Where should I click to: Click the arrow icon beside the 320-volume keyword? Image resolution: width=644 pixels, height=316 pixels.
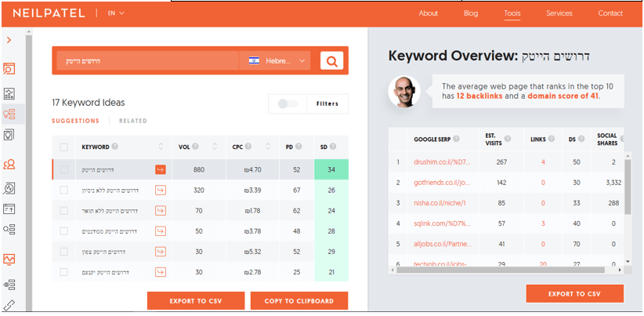(161, 190)
